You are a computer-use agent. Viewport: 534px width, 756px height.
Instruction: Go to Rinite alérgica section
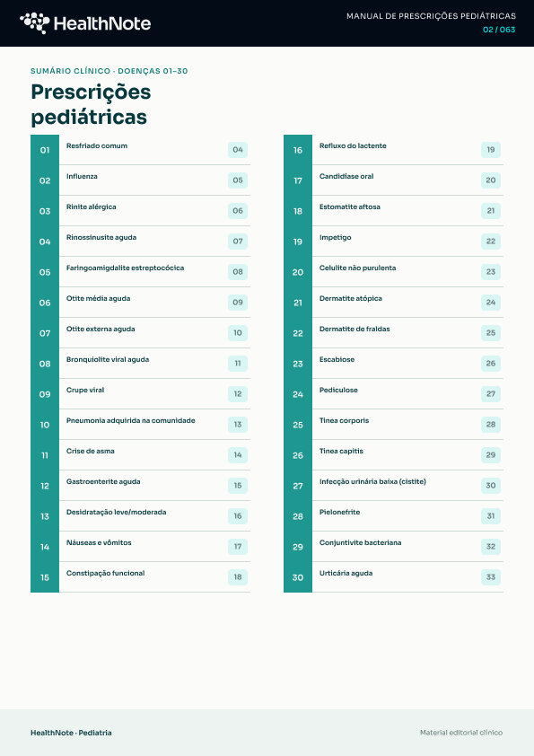[140, 211]
